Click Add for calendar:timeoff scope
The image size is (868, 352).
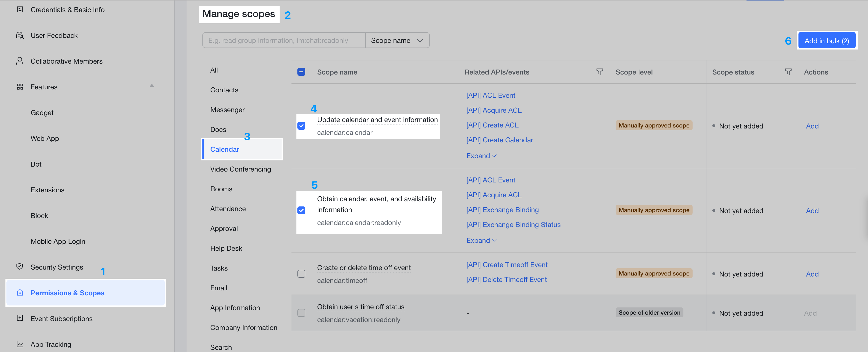812,274
